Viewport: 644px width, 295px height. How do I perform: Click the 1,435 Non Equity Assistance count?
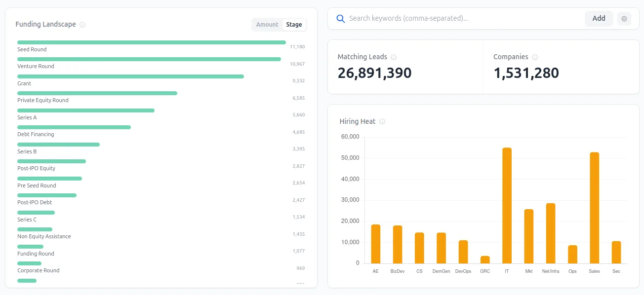[298, 234]
